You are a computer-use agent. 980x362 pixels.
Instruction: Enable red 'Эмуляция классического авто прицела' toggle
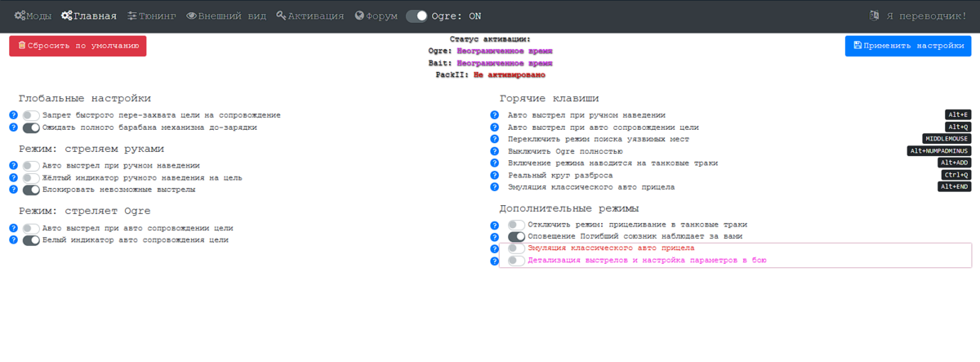516,248
